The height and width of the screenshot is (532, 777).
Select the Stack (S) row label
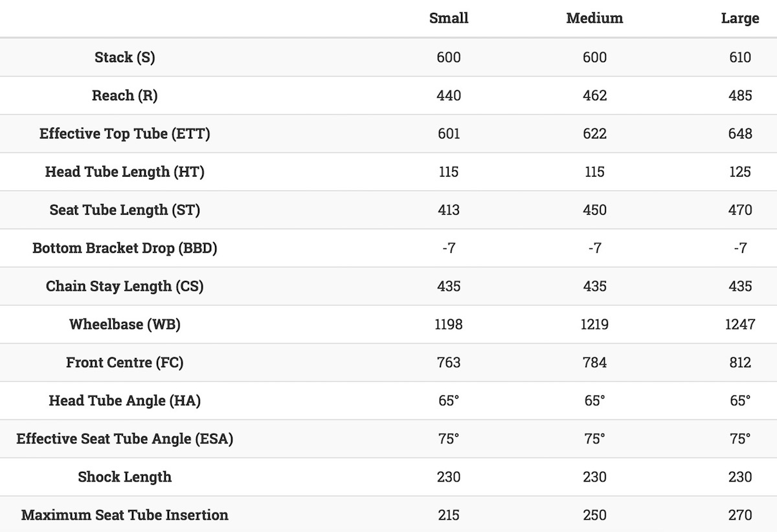125,57
